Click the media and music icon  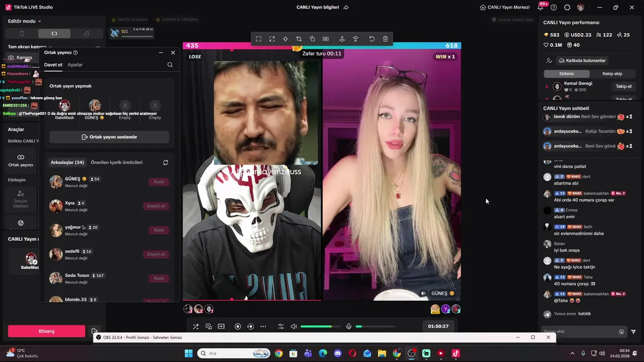[208, 326]
